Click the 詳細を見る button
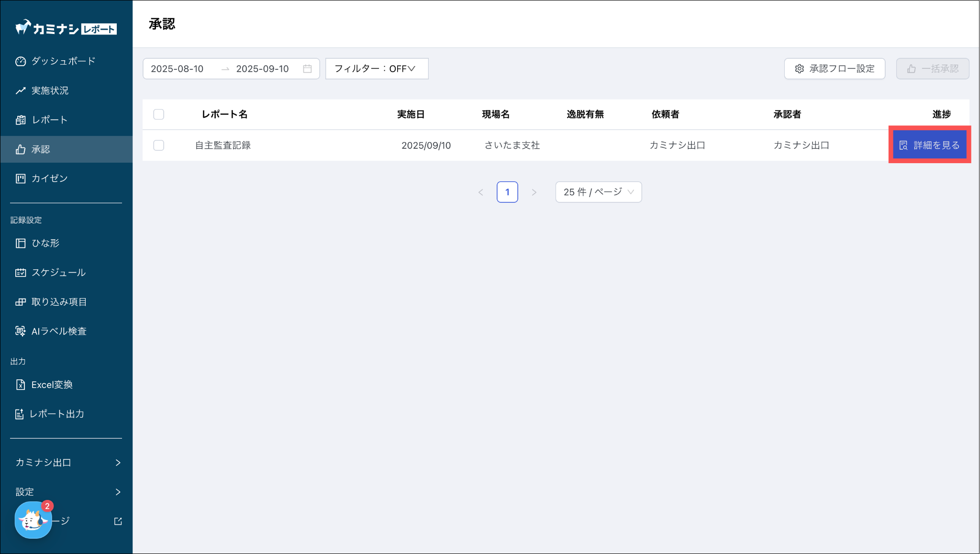The image size is (980, 554). 929,145
